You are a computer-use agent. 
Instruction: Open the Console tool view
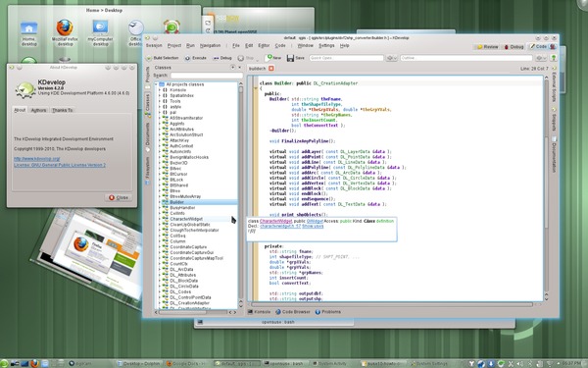pos(259,312)
